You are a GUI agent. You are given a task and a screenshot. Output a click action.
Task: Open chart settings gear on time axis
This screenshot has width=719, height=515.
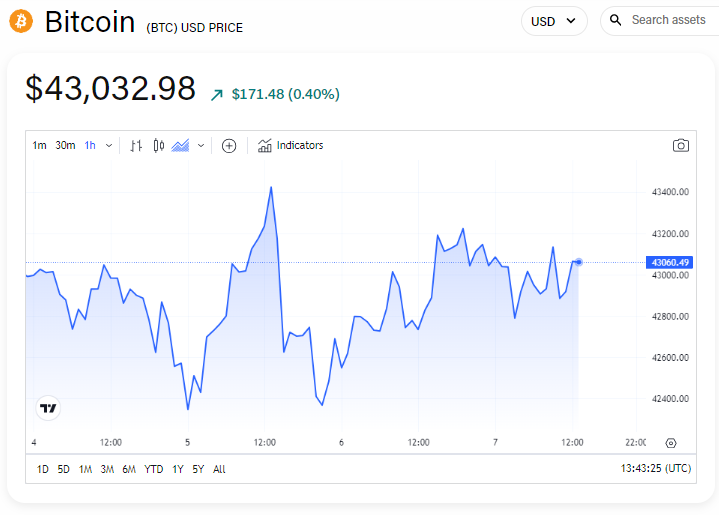point(671,443)
